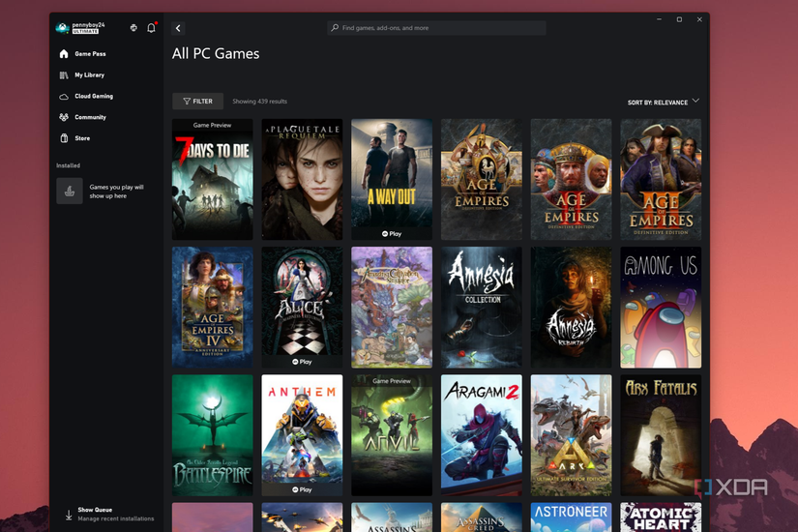Open Among Us game tile
The width and height of the screenshot is (798, 532).
661,308
